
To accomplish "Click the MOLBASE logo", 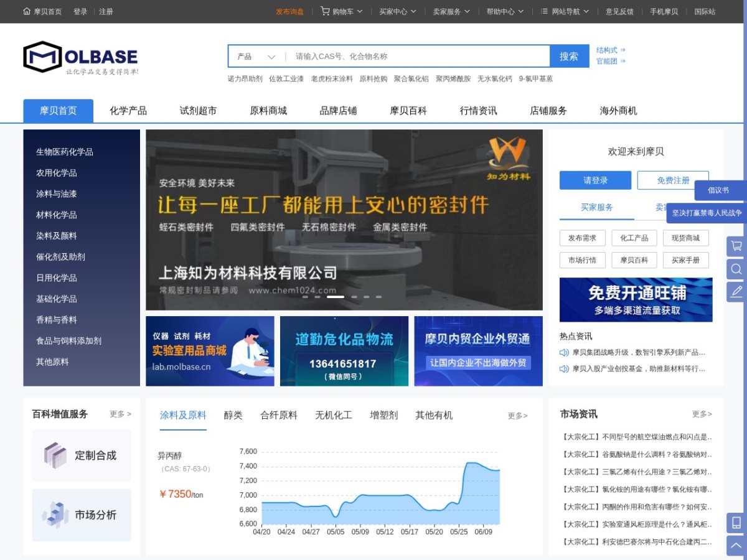I will (x=81, y=58).
